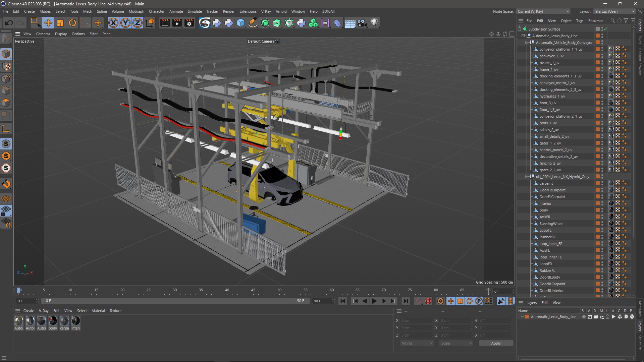Screen dimensions: 644x362
Task: Open material manager Texture menu
Action: (115, 311)
